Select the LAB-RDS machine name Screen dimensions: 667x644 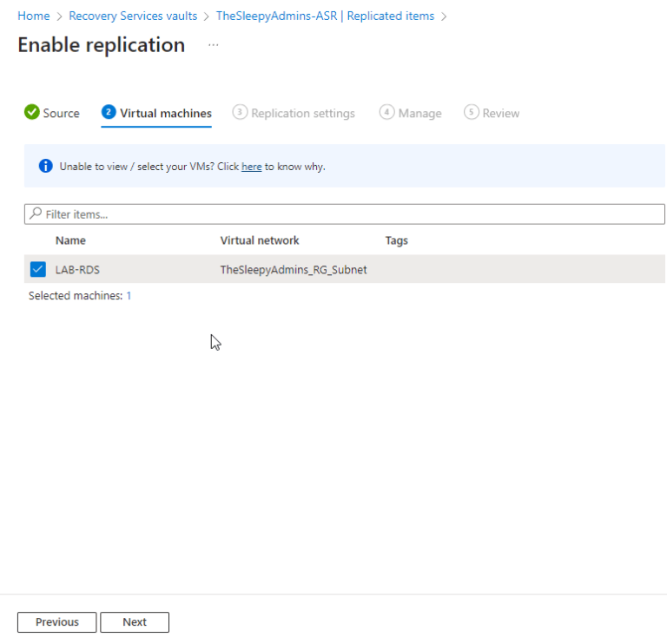(x=77, y=270)
